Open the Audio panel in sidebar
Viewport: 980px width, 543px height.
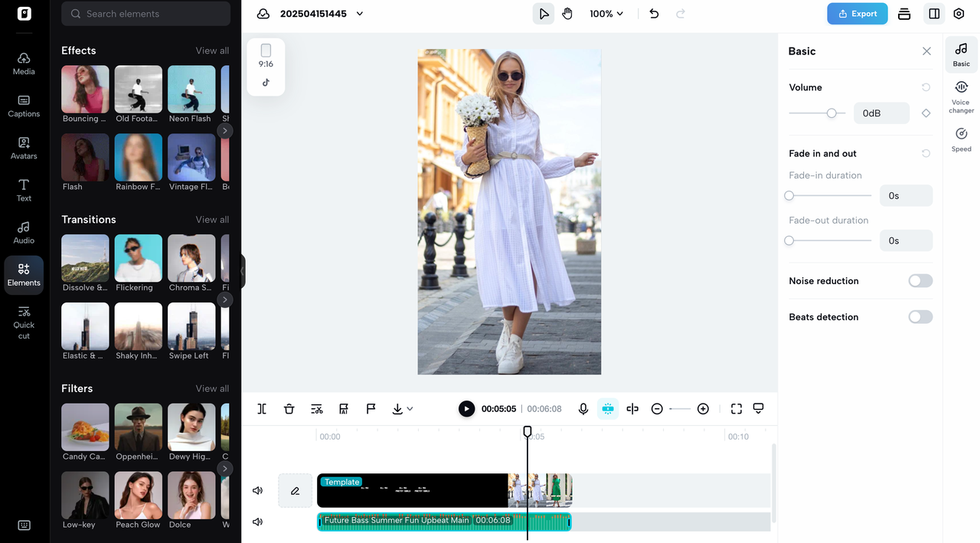click(x=24, y=232)
